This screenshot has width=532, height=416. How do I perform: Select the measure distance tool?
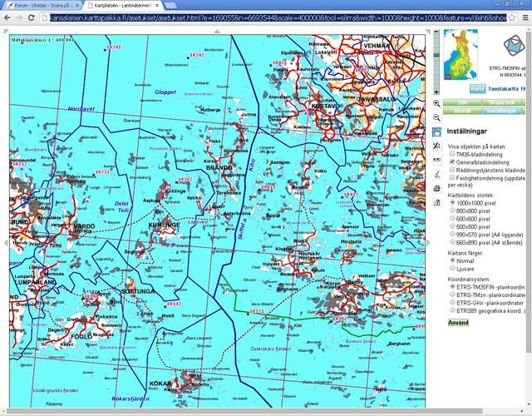[437, 146]
